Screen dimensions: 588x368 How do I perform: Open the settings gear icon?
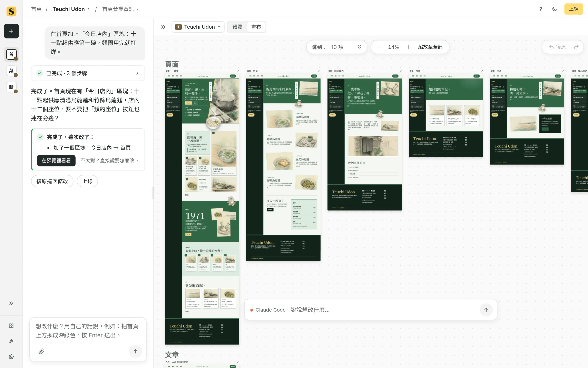pos(11,357)
